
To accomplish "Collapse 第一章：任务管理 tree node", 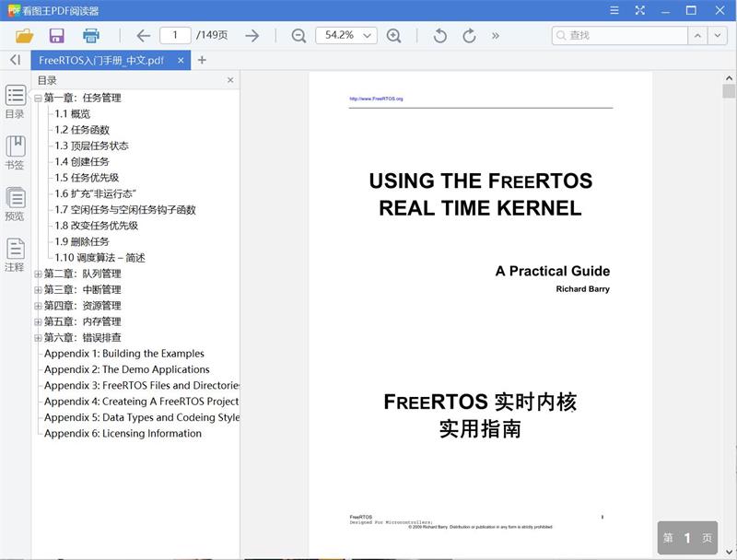I will (x=38, y=99).
